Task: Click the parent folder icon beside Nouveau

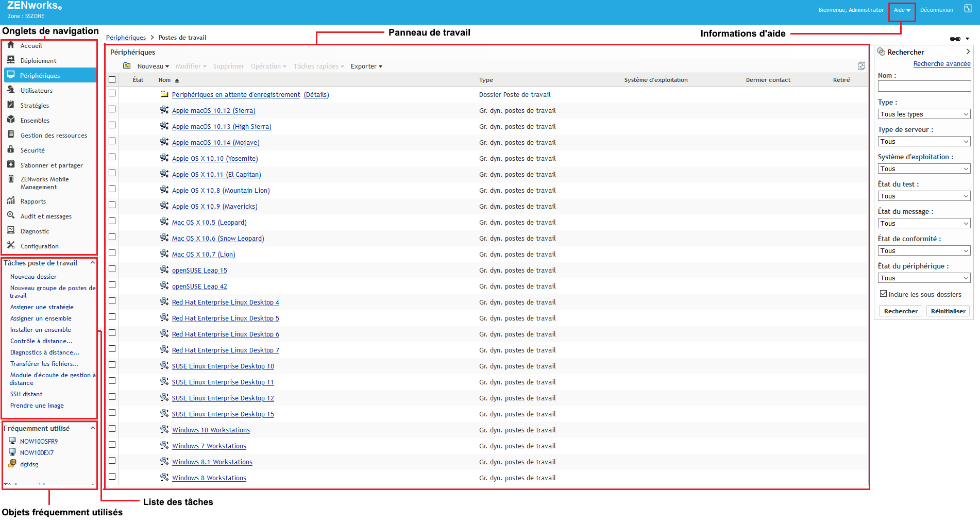Action: coord(127,66)
